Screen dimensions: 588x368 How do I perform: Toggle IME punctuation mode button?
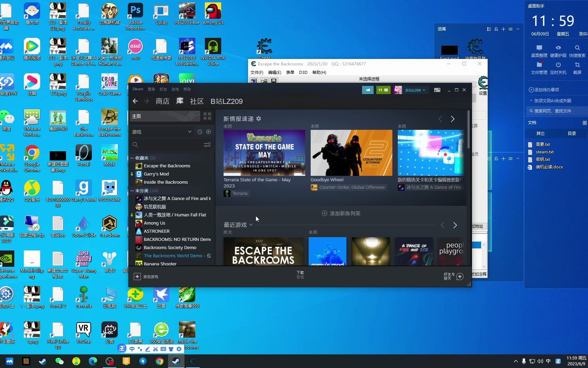pyautogui.click(x=140, y=349)
